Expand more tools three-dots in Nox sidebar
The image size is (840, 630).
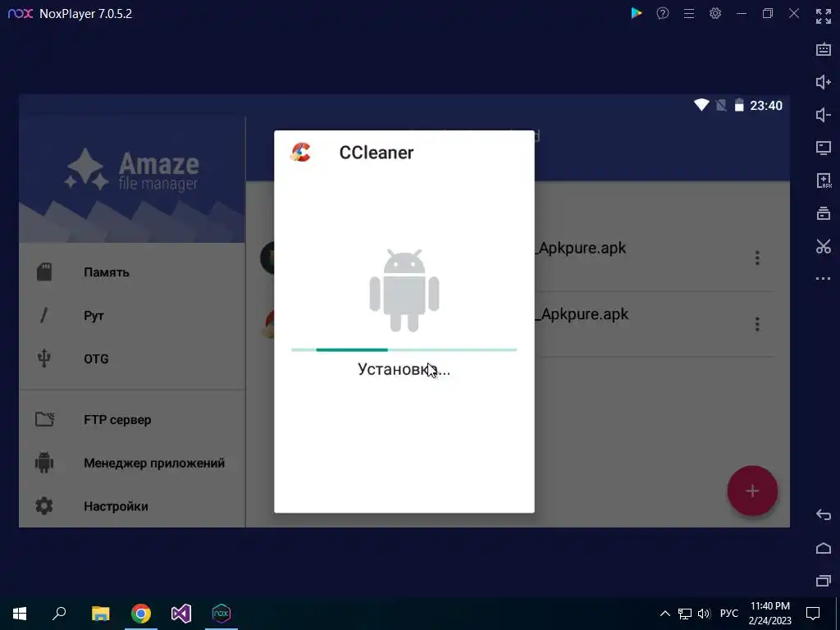[x=824, y=279]
